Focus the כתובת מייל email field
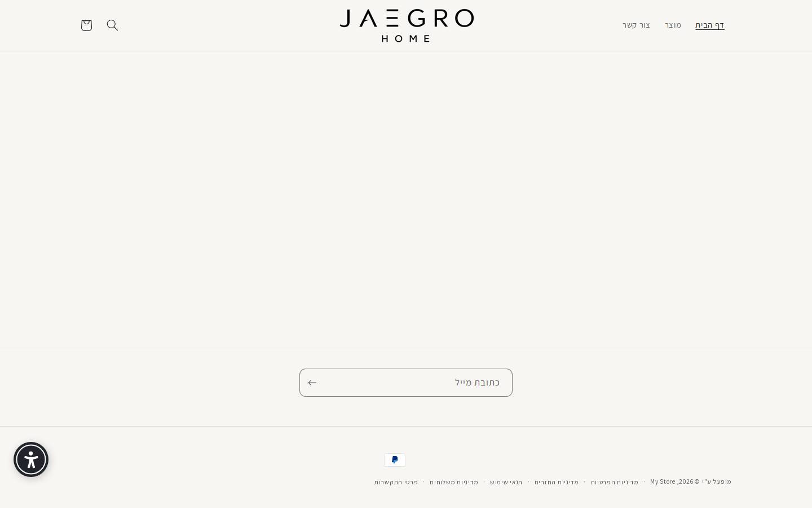The width and height of the screenshot is (812, 508). (406, 383)
